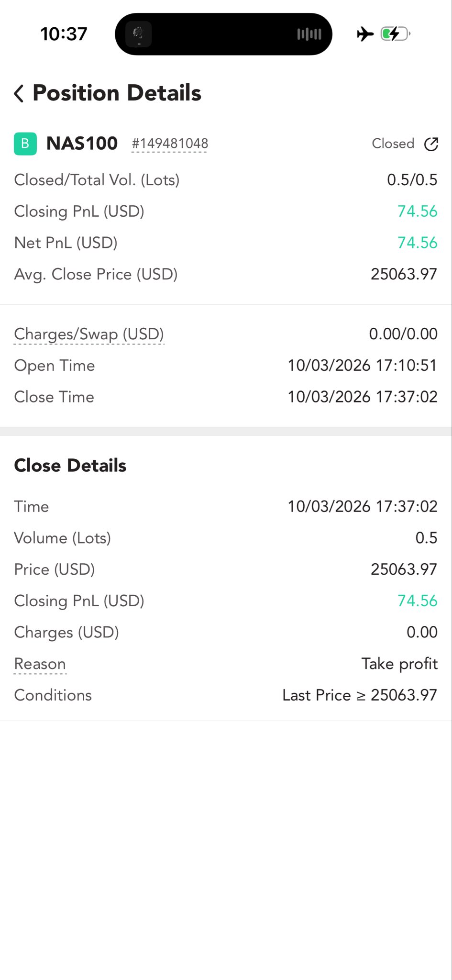Tap the 10:37 clock in status bar
This screenshot has height=980, width=452.
coord(64,34)
